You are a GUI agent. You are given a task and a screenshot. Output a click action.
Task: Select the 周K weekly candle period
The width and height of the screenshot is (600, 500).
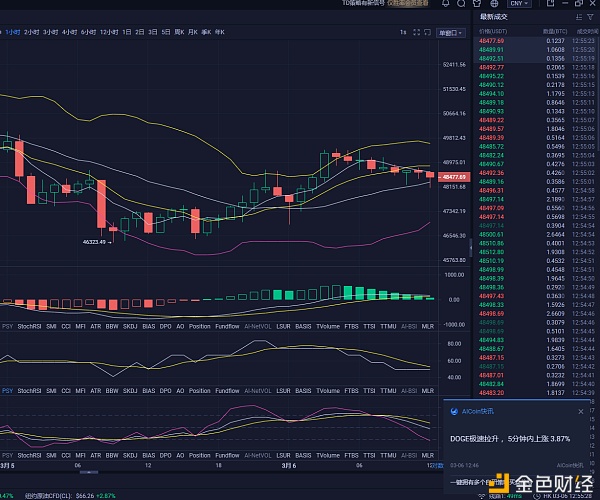tap(179, 32)
